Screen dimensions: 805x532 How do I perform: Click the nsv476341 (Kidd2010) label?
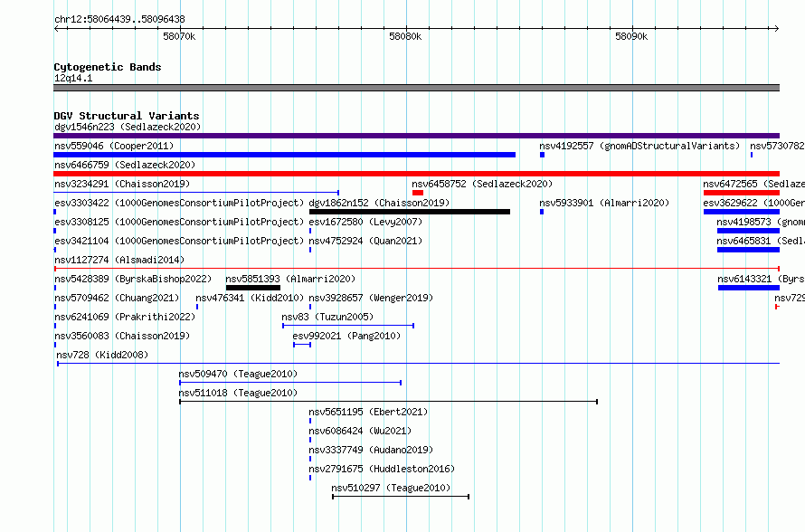(x=250, y=298)
